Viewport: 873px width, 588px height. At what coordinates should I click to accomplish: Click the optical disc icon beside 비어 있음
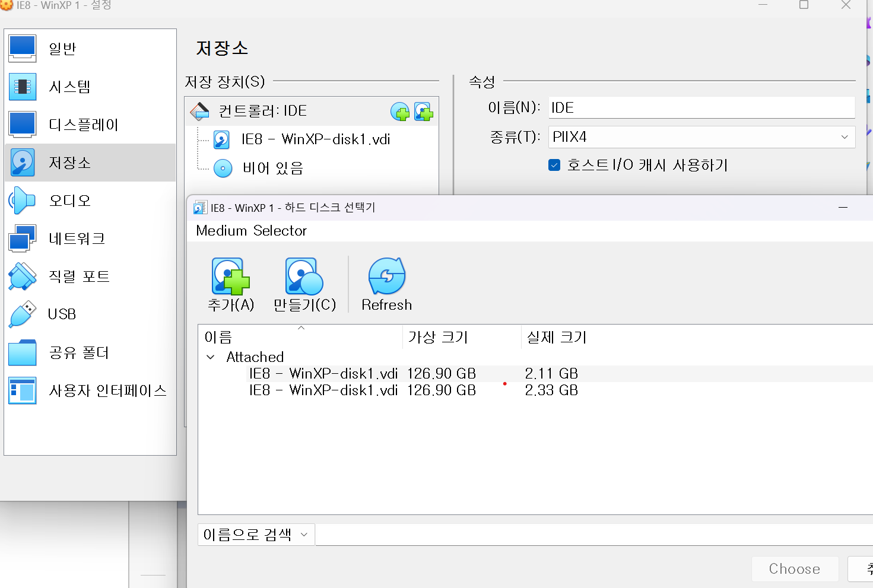223,169
